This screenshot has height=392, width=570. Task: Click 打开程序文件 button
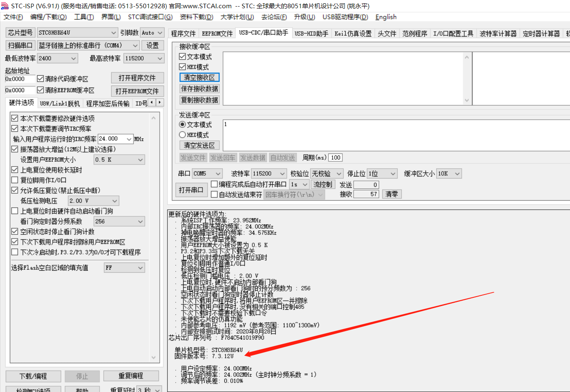pyautogui.click(x=137, y=78)
